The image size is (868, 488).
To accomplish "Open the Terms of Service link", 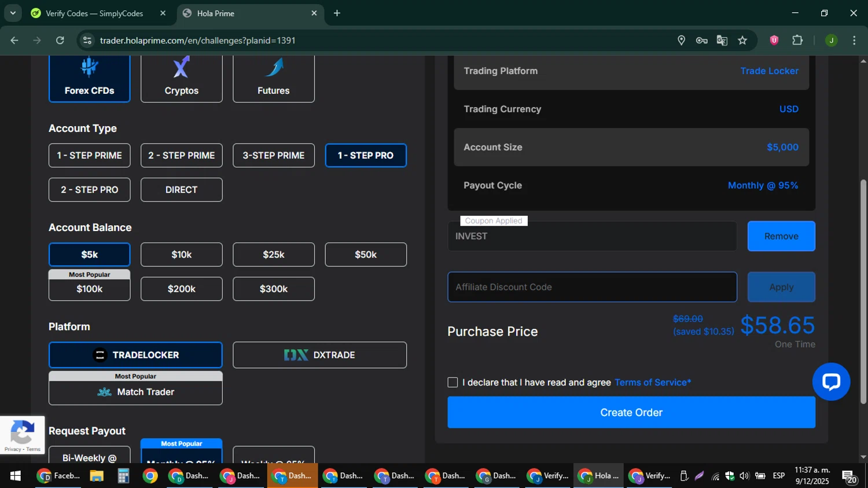I will coord(653,383).
